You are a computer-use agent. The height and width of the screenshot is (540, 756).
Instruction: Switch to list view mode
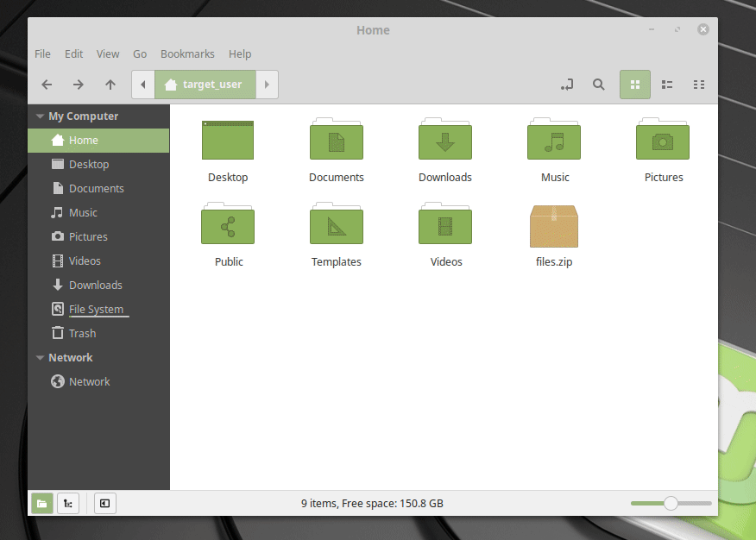[667, 85]
